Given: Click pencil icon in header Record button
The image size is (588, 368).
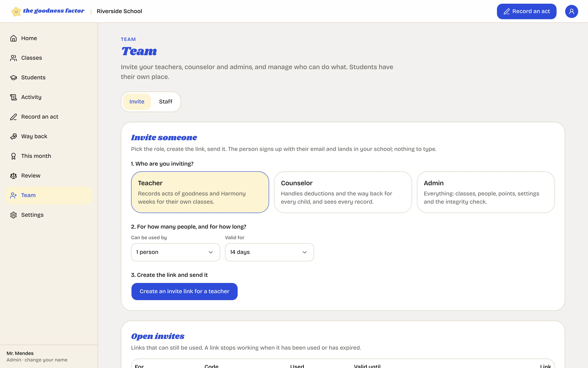Looking at the screenshot, I should 506,11.
